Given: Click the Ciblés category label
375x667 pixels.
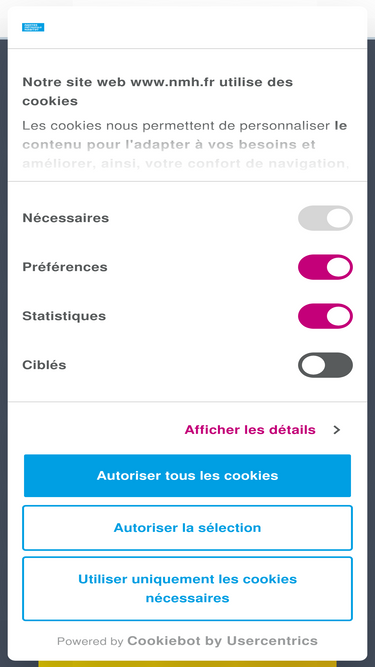Looking at the screenshot, I should point(44,365).
